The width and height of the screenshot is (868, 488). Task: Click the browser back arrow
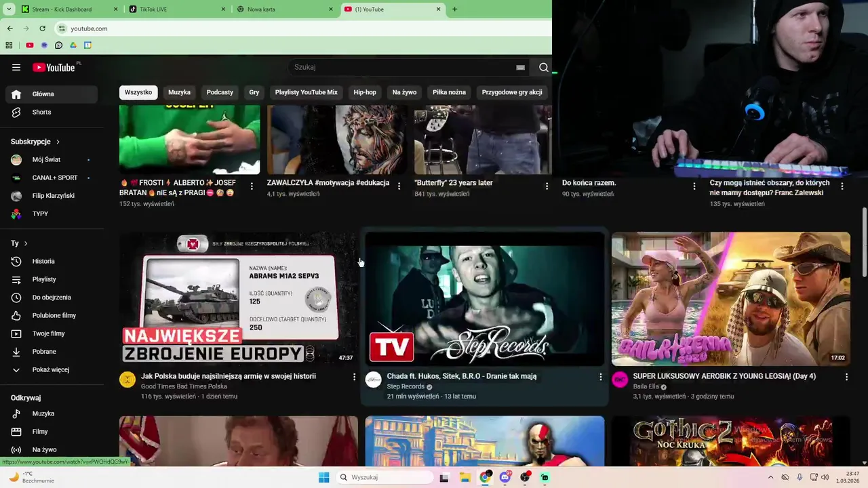pos(9,28)
